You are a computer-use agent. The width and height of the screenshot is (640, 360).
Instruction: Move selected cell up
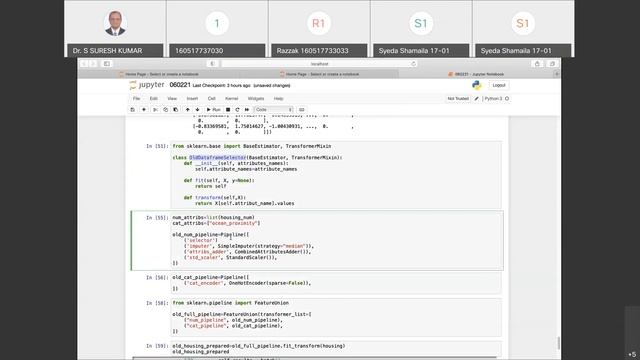[x=187, y=110]
